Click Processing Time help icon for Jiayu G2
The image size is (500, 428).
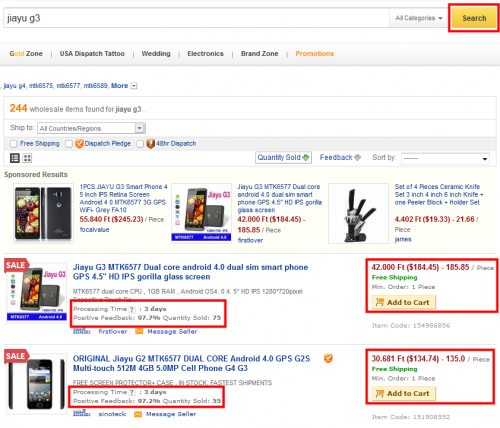point(132,392)
